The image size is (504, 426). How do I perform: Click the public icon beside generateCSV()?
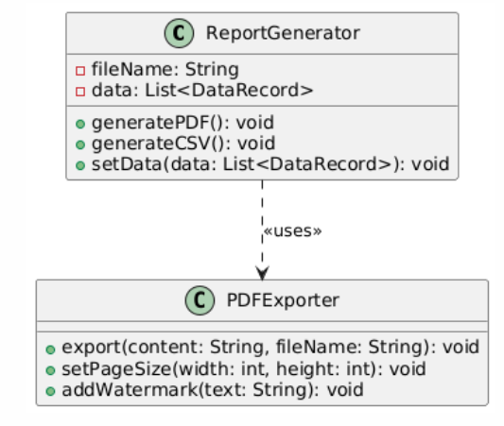pyautogui.click(x=80, y=145)
